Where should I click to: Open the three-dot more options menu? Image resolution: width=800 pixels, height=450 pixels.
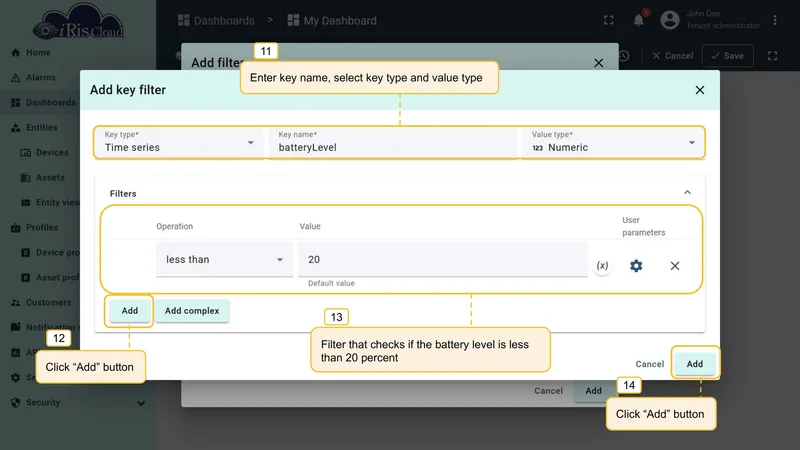coord(774,20)
